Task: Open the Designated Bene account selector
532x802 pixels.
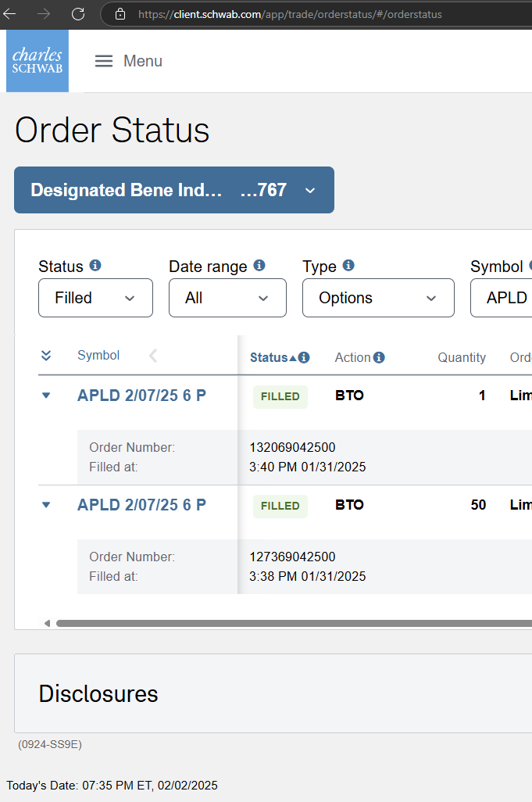Action: [173, 190]
